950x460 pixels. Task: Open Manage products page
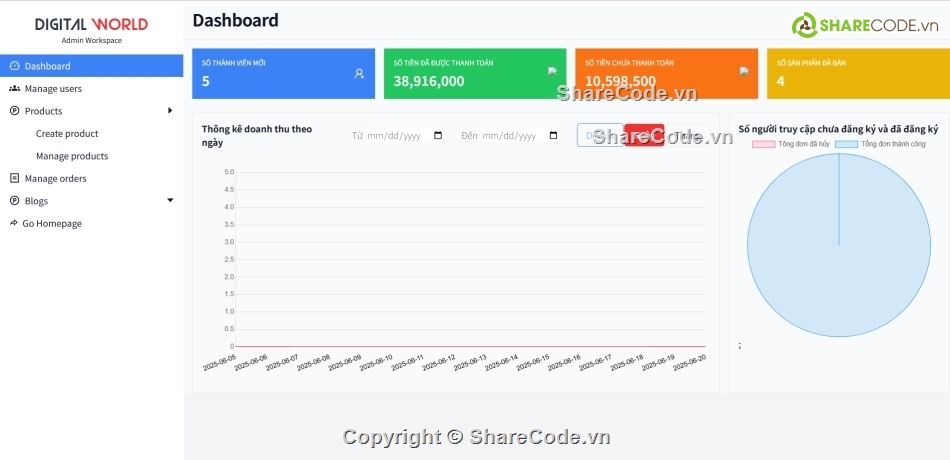coord(72,156)
